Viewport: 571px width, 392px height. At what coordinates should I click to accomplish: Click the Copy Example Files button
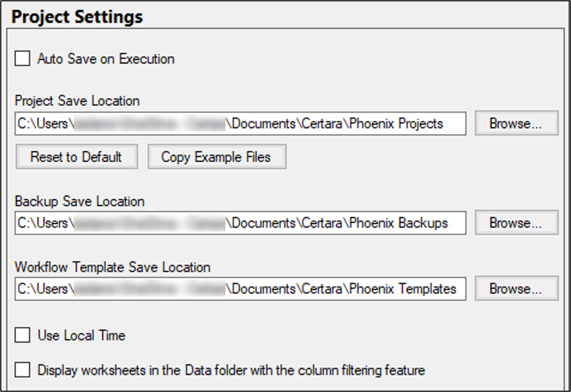[x=217, y=157]
